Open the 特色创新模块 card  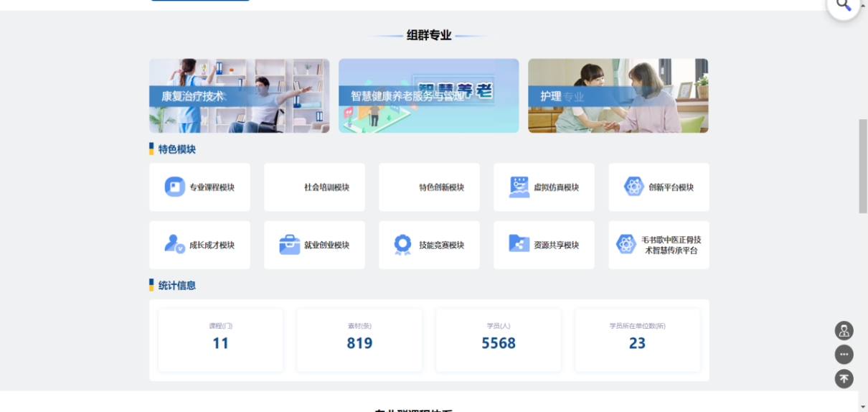coord(429,187)
